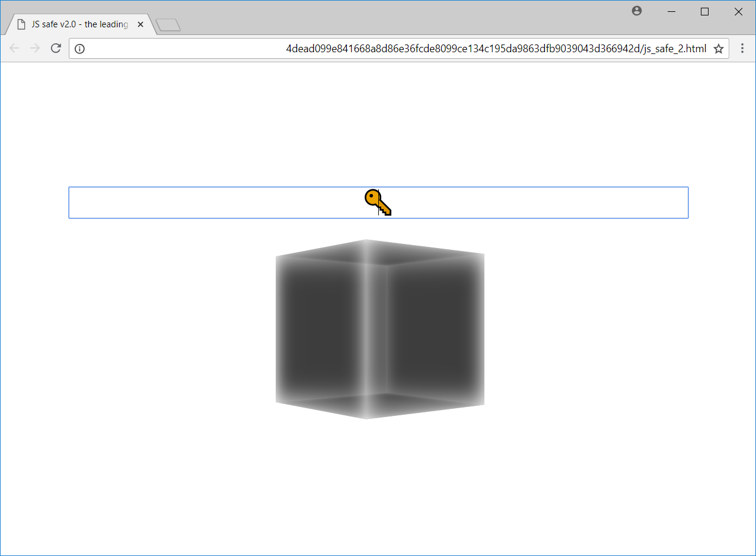Open a new browser tab
756x556 pixels.
coord(168,24)
